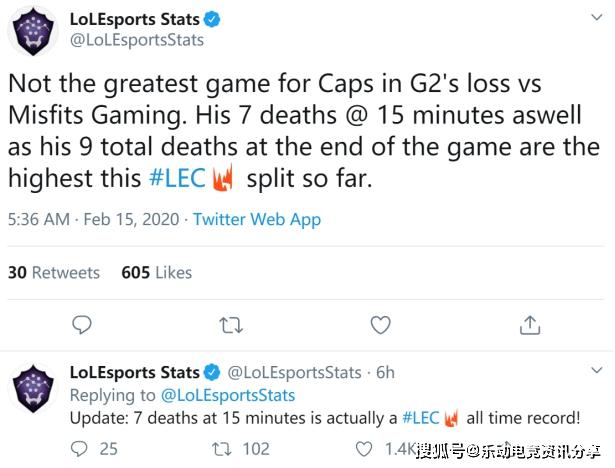Click LoLEsports Stats name in reply tweet
The image size is (615, 468).
click(x=132, y=373)
